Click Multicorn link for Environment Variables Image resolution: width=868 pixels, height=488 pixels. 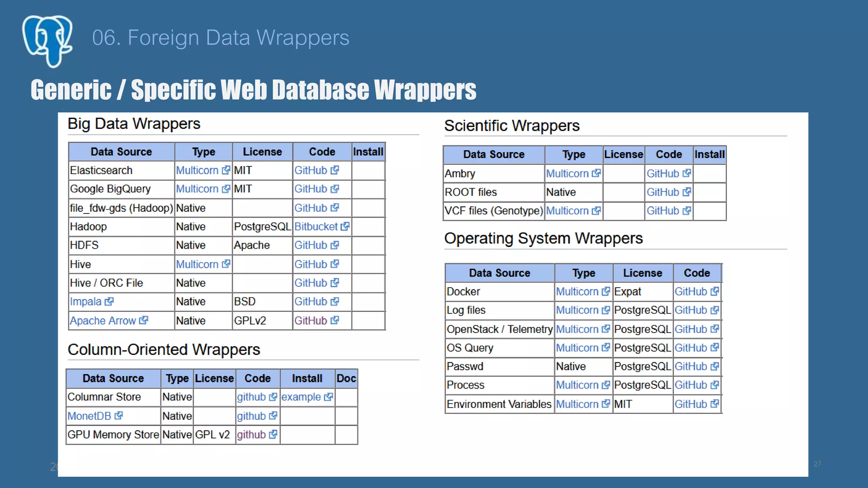pyautogui.click(x=583, y=404)
